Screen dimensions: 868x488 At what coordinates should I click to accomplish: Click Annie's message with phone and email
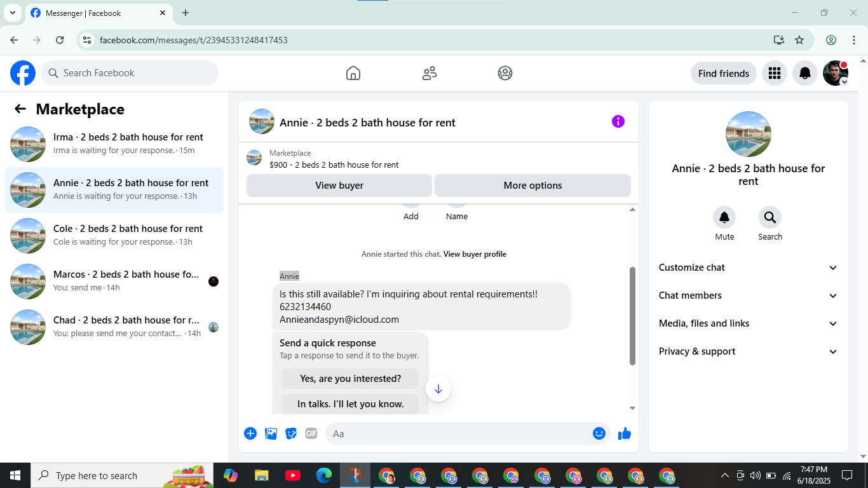coord(421,306)
